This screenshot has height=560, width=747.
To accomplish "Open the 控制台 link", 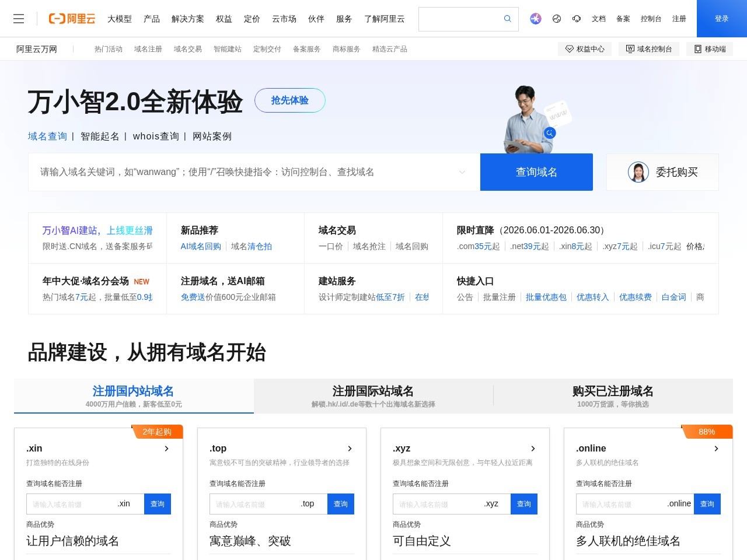I will [651, 19].
